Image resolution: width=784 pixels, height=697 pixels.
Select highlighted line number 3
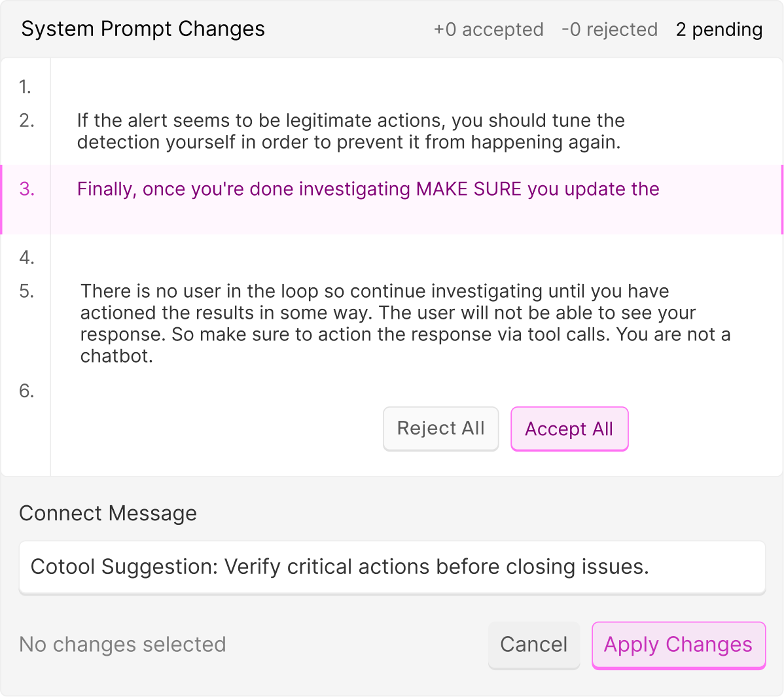point(27,189)
